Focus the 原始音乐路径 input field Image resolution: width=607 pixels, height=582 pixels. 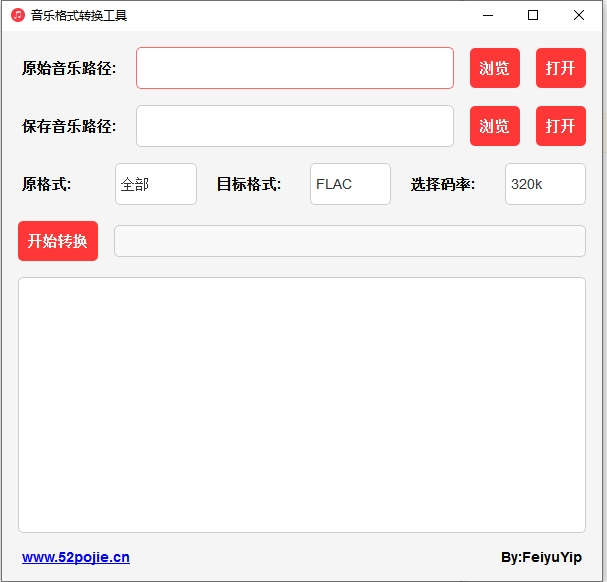[295, 68]
